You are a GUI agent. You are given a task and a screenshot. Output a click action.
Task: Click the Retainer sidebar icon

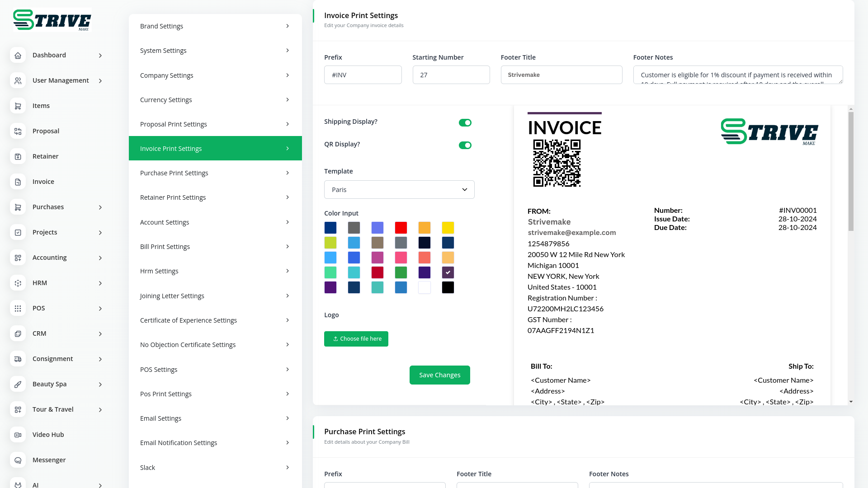[x=18, y=156]
